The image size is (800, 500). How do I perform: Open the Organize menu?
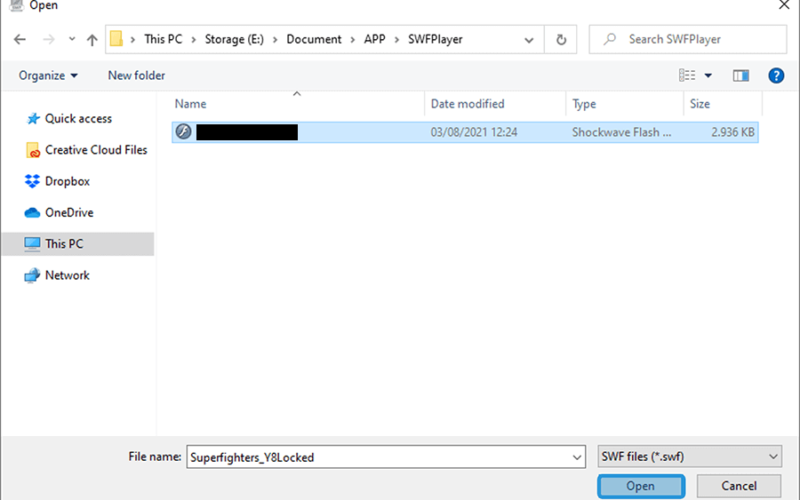[48, 76]
